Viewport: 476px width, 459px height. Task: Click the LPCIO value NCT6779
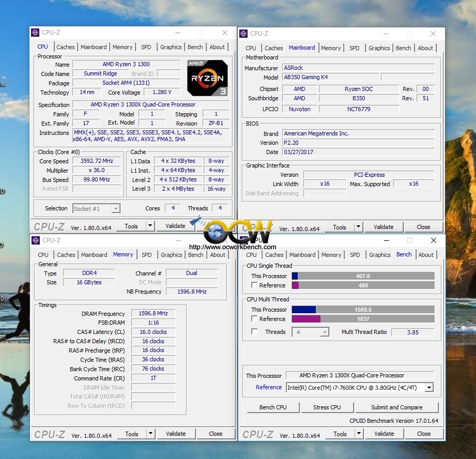(359, 109)
